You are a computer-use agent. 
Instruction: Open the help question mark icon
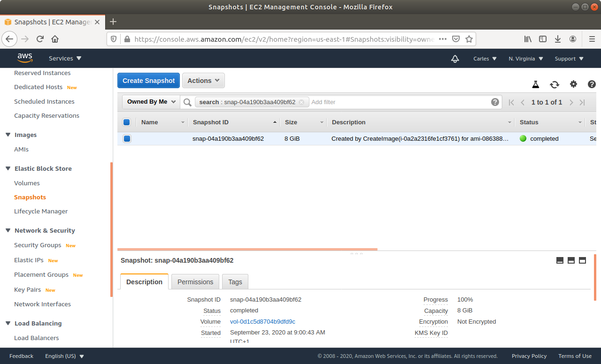[592, 84]
